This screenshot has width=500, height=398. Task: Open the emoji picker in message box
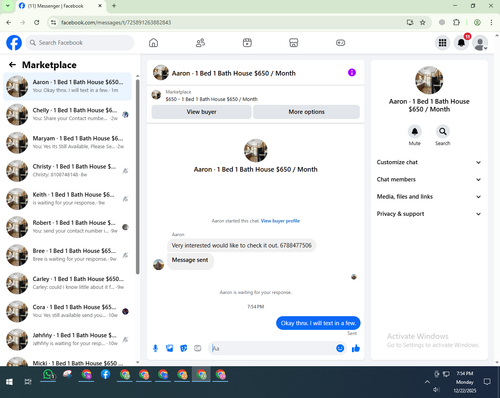tap(340, 348)
